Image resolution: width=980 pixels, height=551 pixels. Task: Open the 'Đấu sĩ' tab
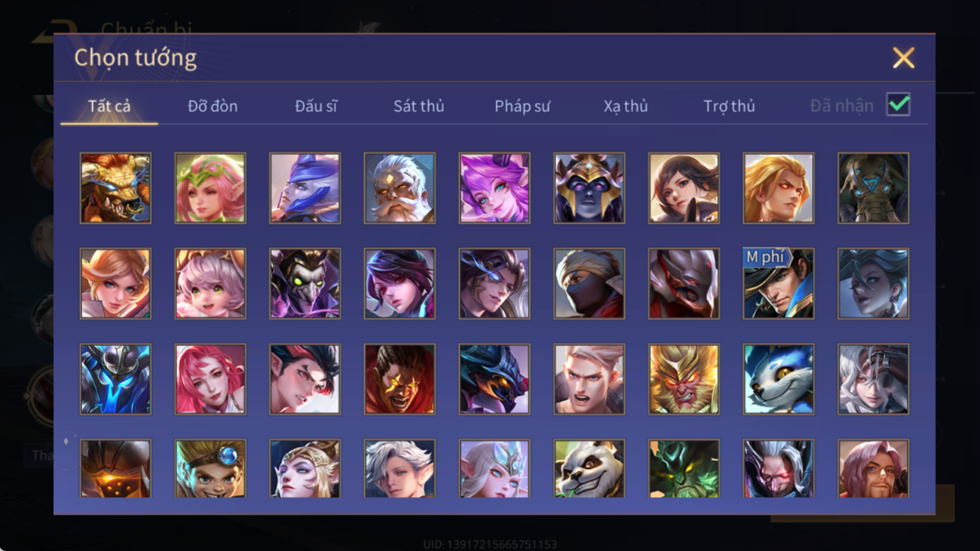(x=316, y=106)
